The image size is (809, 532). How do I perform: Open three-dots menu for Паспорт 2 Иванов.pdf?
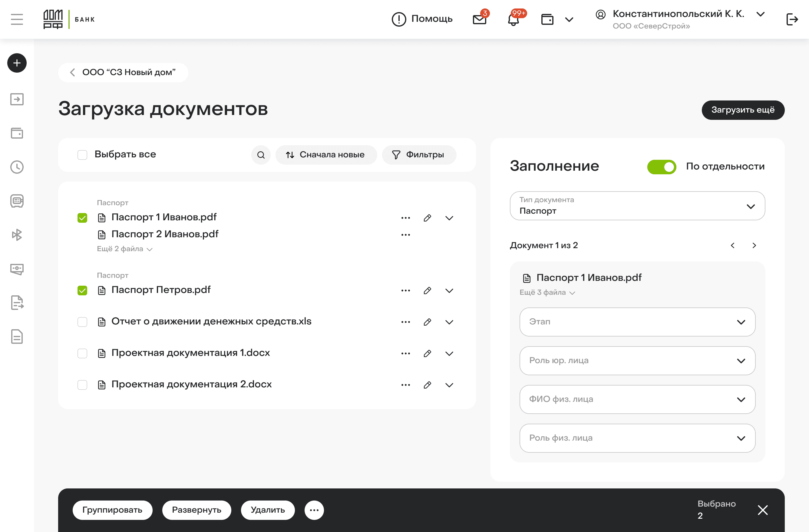pos(405,235)
